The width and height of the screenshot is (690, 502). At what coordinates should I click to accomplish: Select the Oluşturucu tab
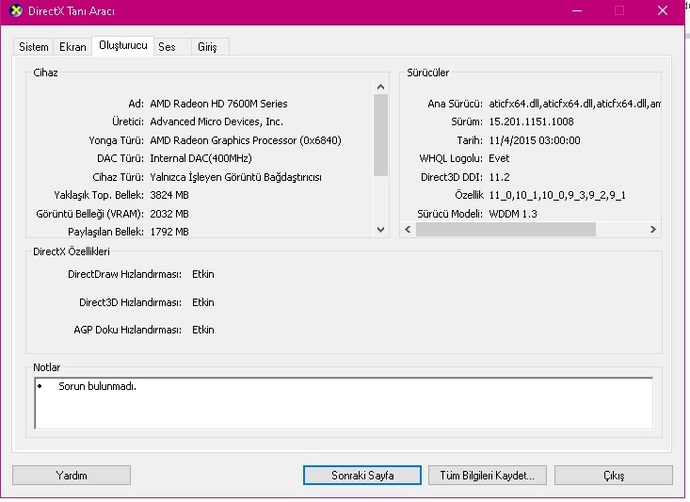coord(123,45)
